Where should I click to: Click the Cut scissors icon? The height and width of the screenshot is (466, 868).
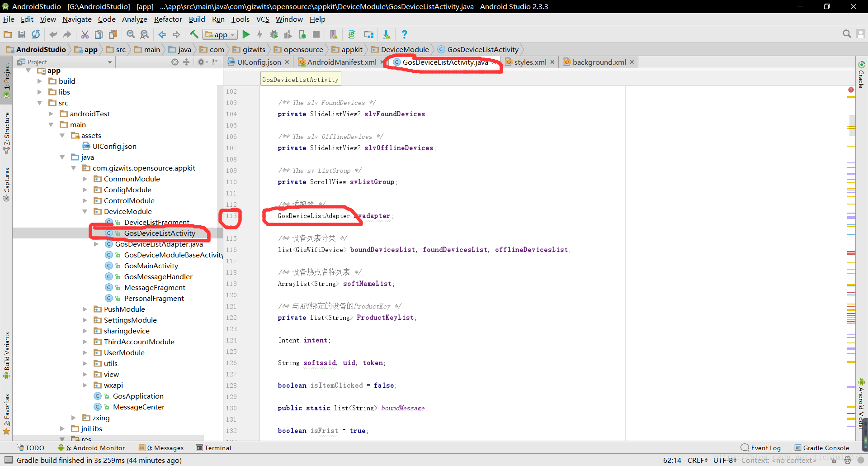[85, 34]
